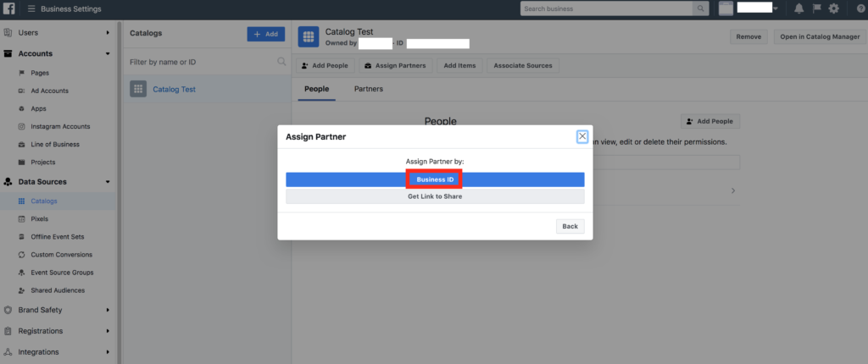
Task: Close the Assign Partner dialog
Action: [x=581, y=136]
